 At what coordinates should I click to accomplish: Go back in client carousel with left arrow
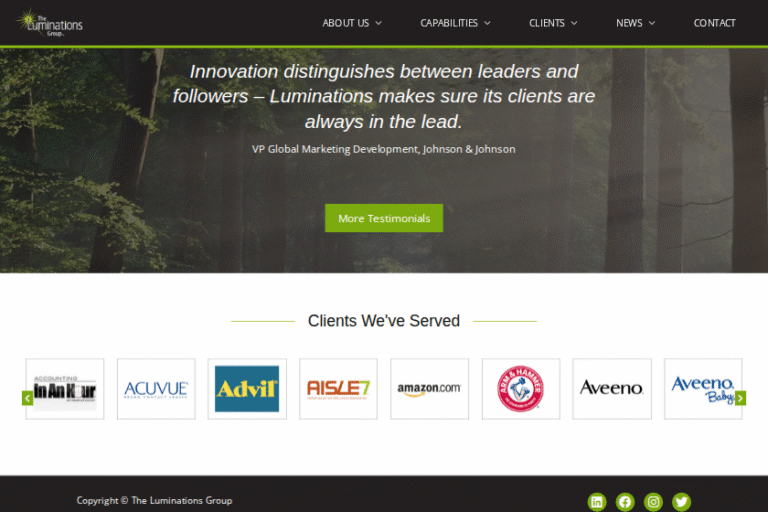tap(27, 398)
